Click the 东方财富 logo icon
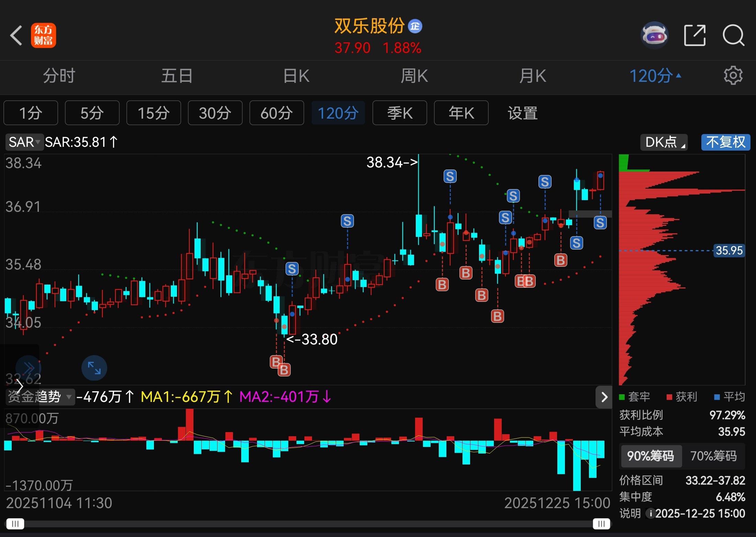The height and width of the screenshot is (537, 756). click(x=43, y=35)
